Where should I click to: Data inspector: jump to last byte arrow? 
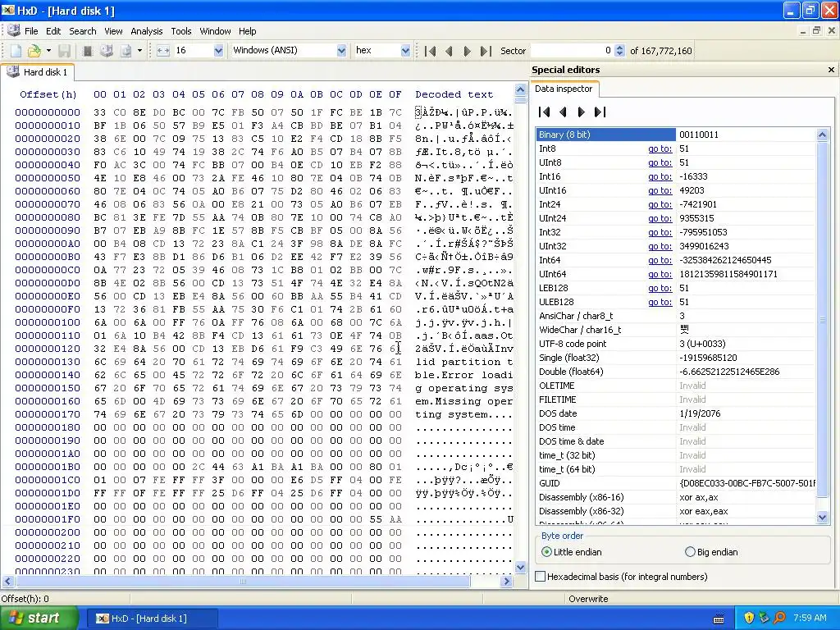600,112
